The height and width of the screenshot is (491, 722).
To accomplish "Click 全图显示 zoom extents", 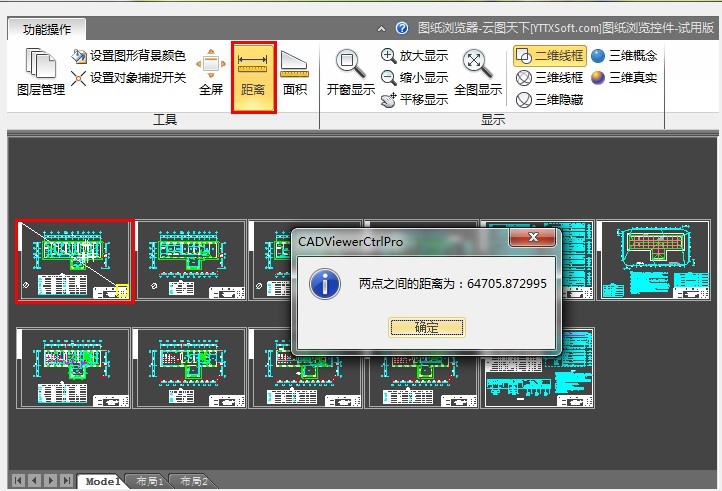I will [477, 72].
